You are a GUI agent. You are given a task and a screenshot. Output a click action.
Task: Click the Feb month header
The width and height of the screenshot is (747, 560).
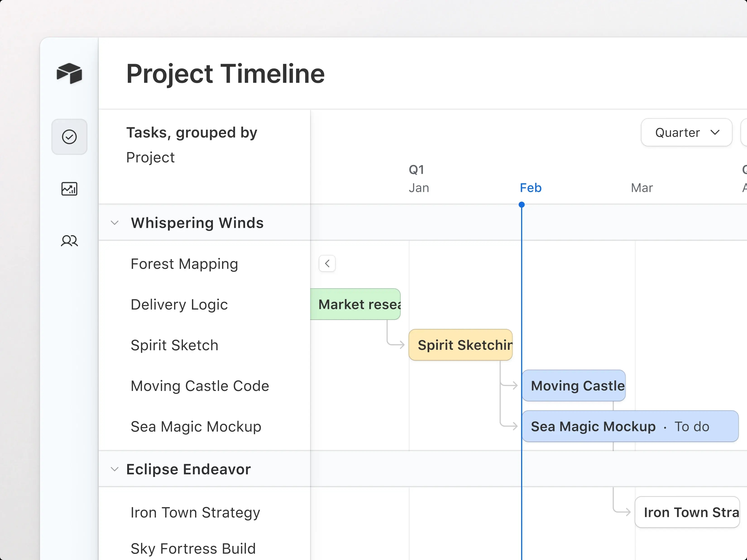[531, 188]
